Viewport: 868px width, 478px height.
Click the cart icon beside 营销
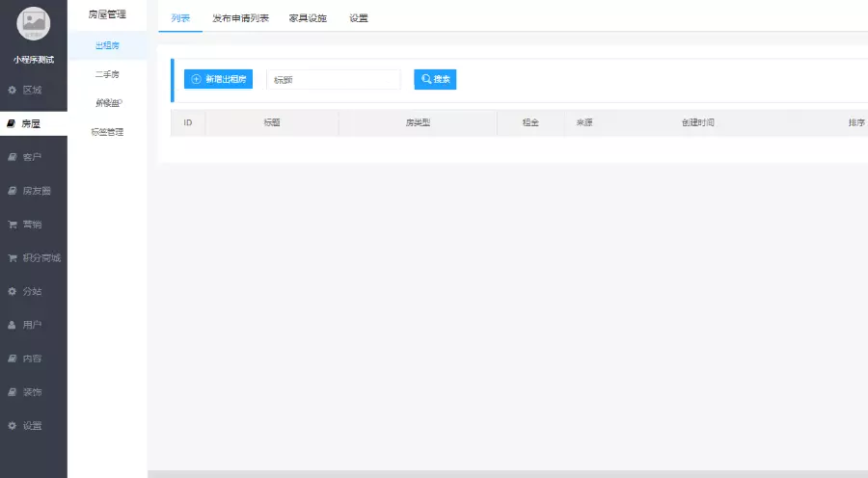pyautogui.click(x=12, y=225)
